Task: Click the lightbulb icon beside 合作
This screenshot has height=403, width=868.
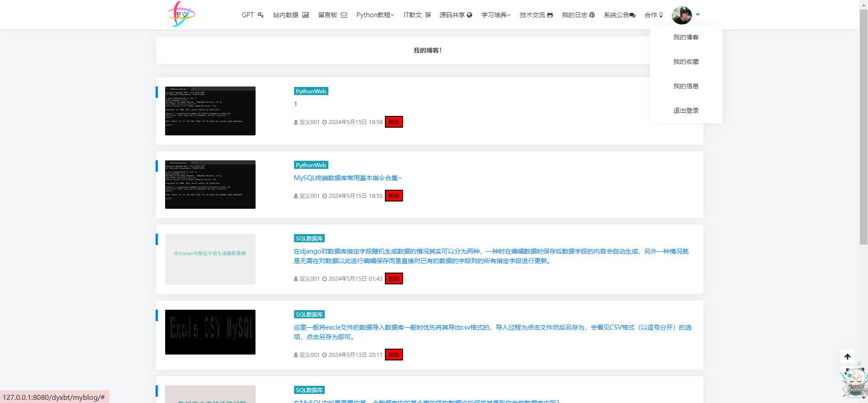Action: [661, 15]
